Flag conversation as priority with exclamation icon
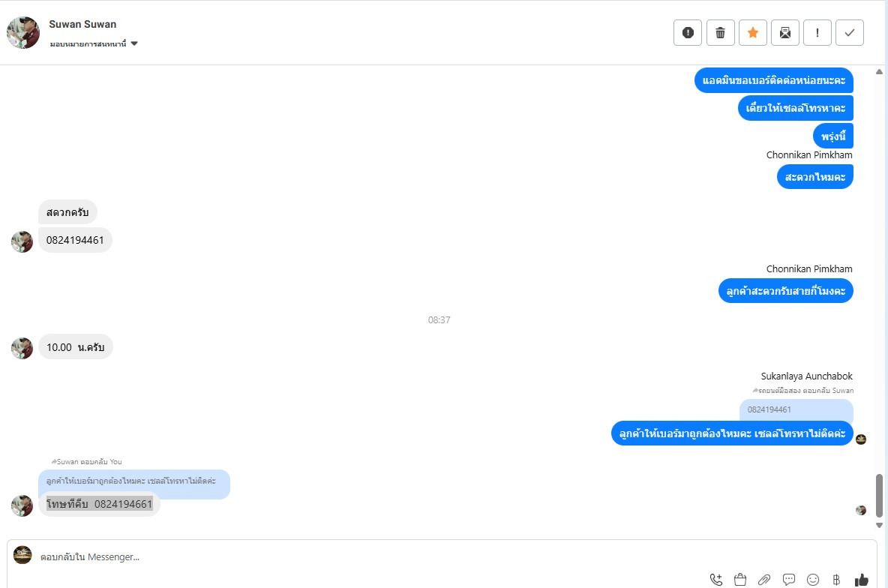 817,33
